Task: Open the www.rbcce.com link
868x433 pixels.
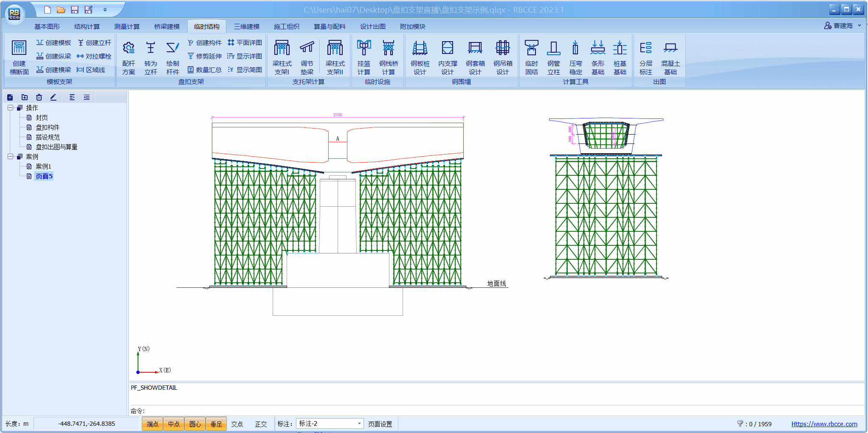Action: coord(824,424)
